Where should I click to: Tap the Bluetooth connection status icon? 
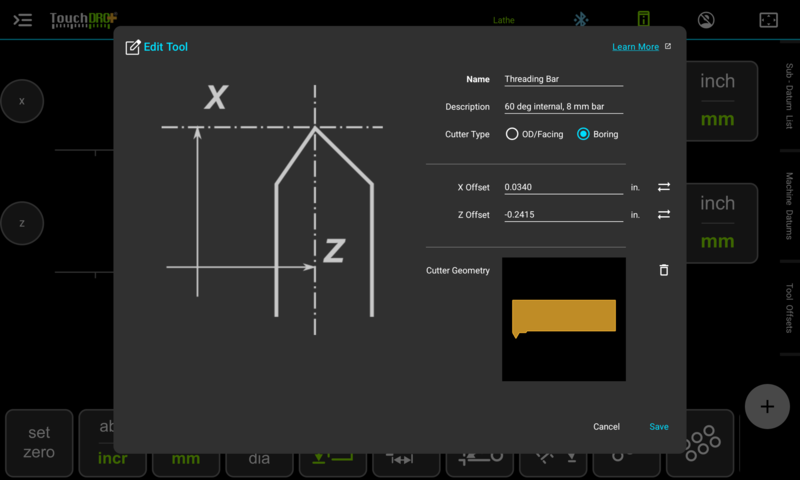[581, 20]
